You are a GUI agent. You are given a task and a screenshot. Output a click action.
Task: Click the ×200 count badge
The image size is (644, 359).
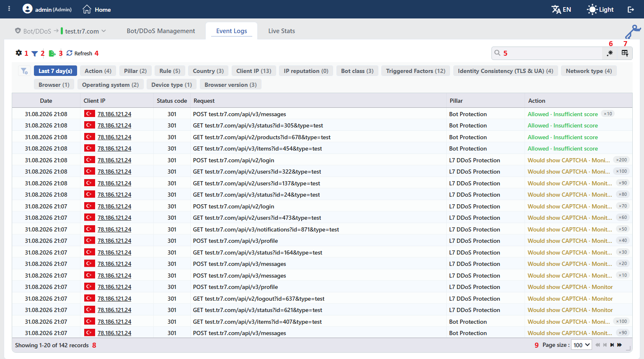(621, 160)
